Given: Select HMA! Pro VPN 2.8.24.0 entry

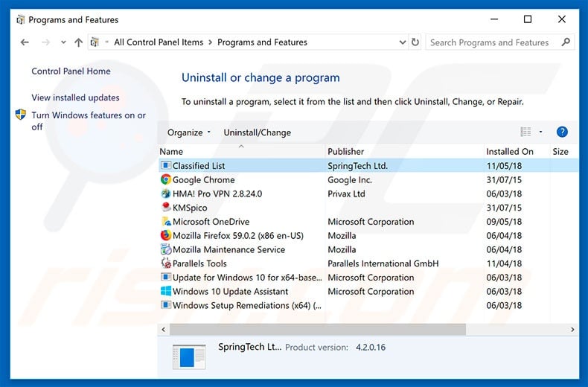Looking at the screenshot, I should click(217, 193).
